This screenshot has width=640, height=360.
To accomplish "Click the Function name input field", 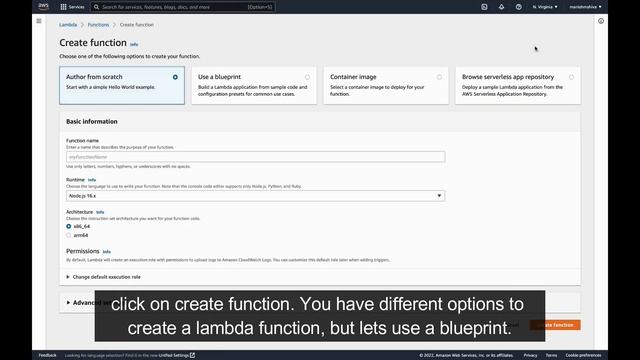I will point(256,157).
